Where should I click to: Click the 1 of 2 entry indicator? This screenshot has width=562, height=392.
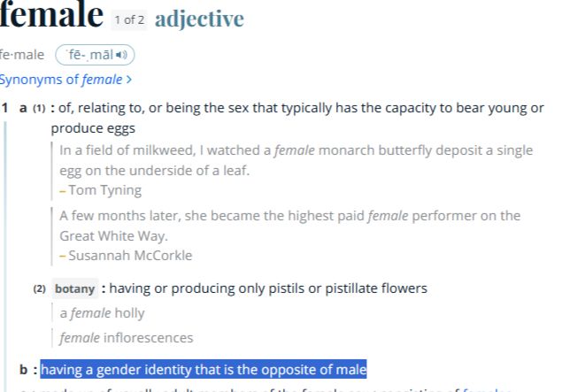(129, 19)
